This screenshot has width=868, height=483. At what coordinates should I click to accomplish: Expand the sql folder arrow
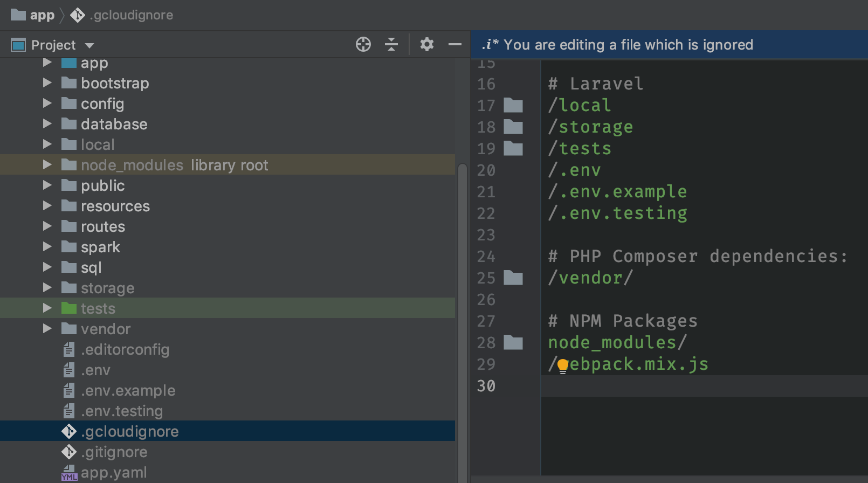47,267
